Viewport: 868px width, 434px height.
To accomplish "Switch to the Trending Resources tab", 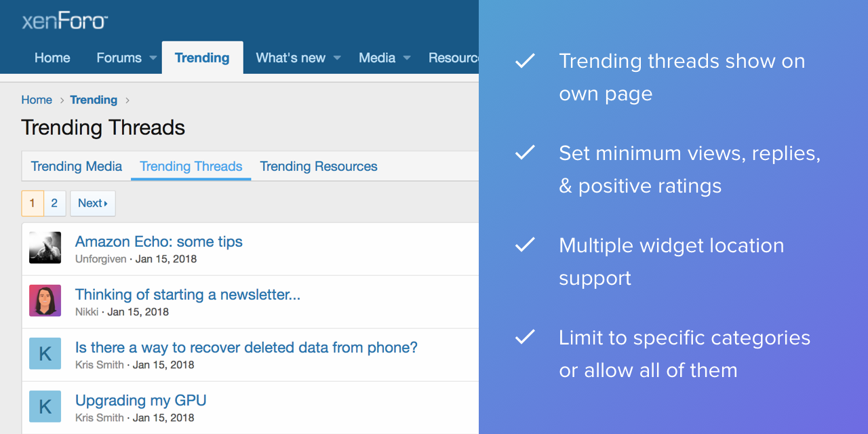I will (319, 167).
